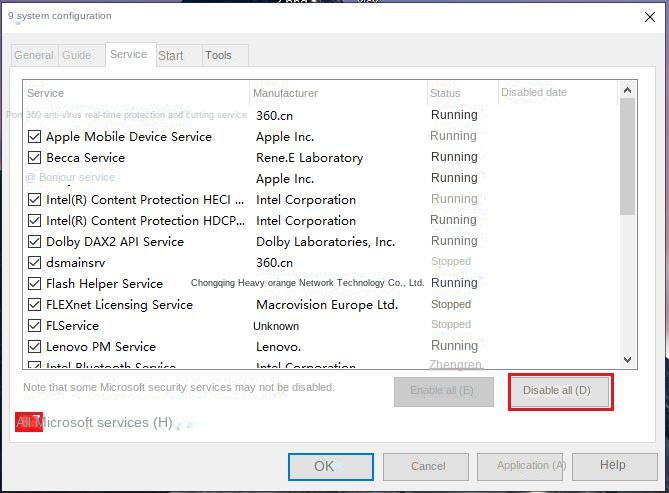Uncheck the Flash Helper Service checkbox
This screenshot has height=493, width=669.
click(34, 284)
